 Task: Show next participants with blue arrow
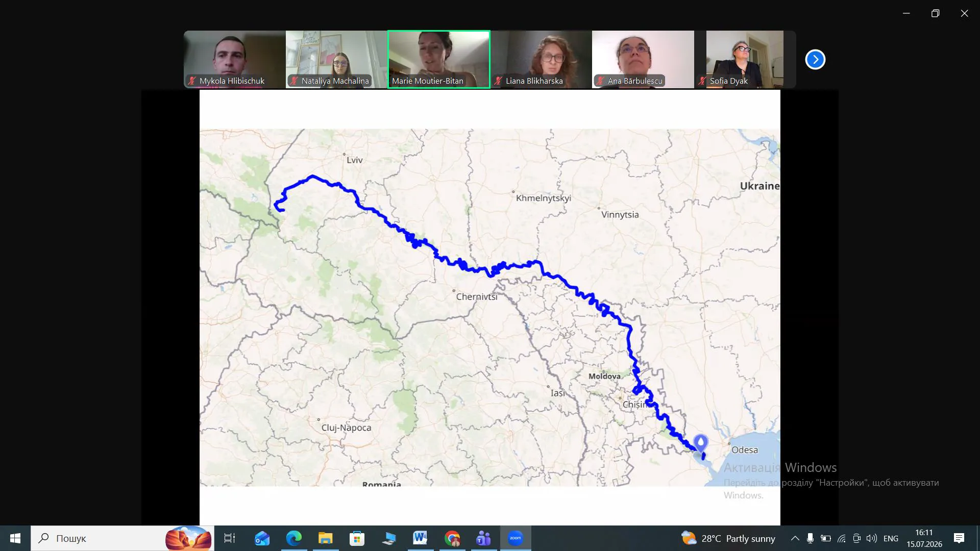tap(815, 60)
